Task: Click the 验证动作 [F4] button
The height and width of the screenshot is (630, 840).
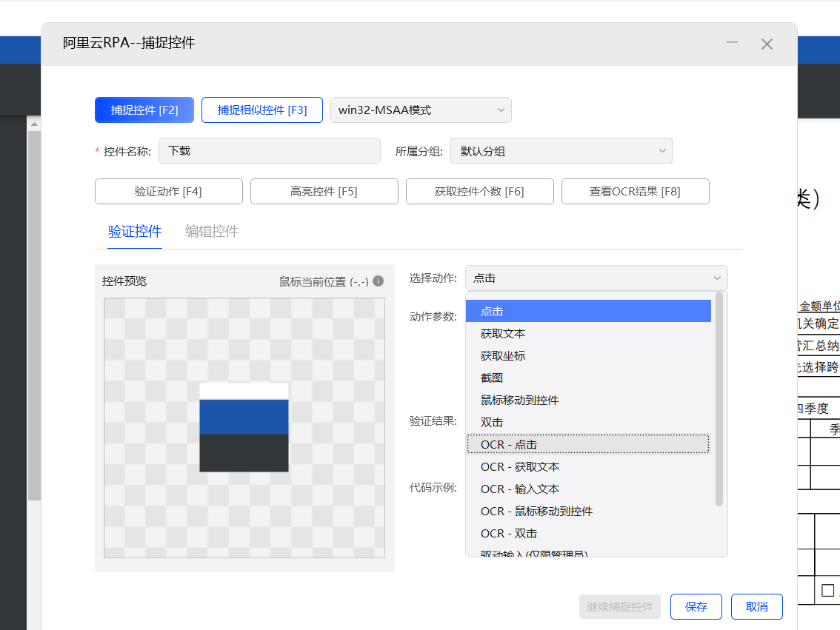Action: point(169,191)
